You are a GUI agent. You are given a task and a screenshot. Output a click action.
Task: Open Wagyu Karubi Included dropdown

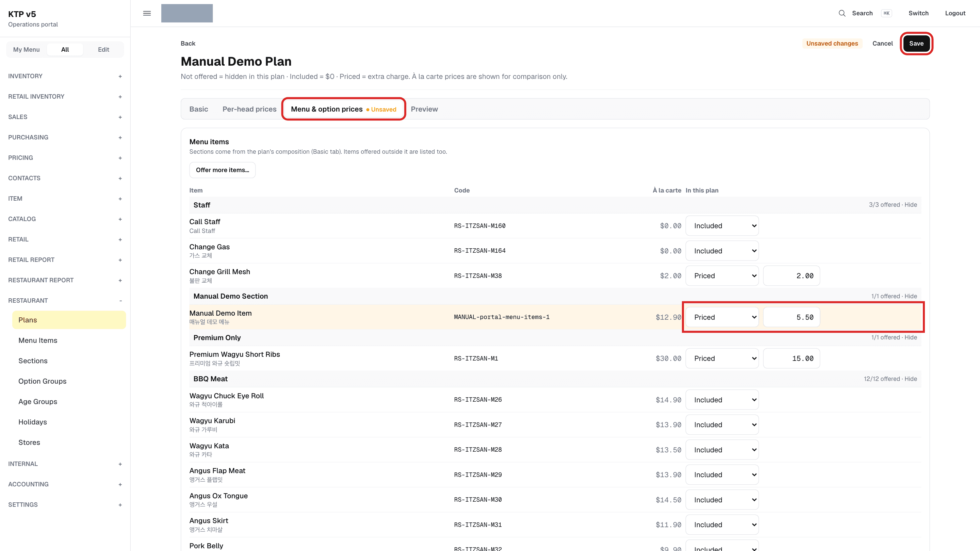(x=722, y=425)
